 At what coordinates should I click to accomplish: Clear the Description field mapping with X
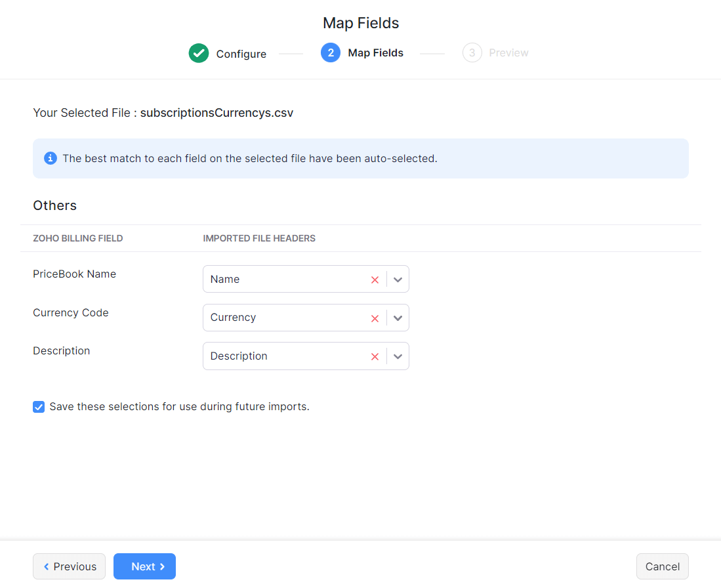pos(375,356)
